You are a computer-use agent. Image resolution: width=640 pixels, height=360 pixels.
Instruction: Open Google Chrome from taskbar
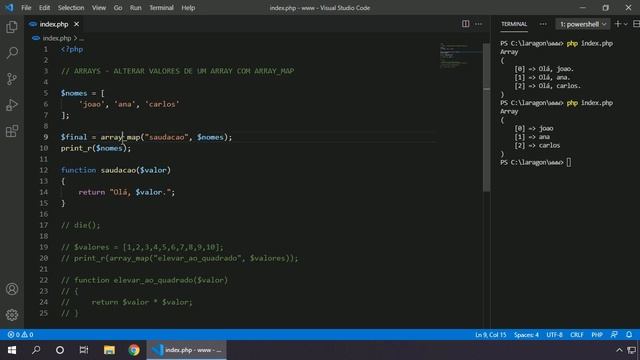(134, 350)
